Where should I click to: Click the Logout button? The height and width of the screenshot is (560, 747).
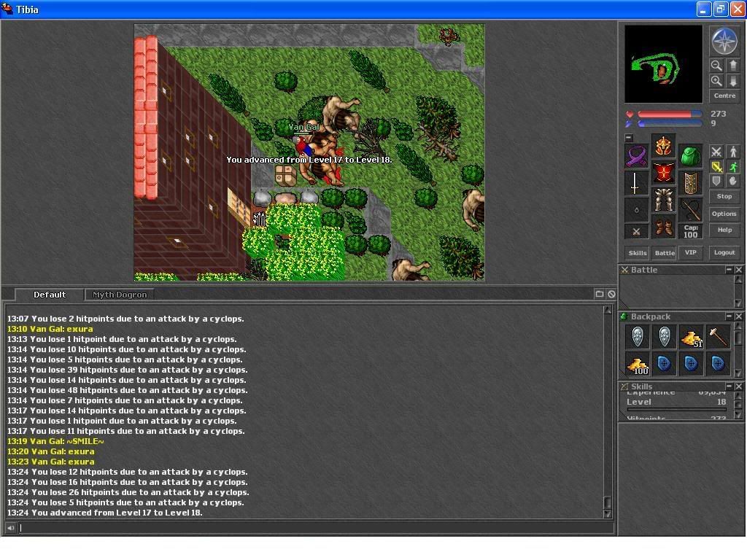[724, 253]
